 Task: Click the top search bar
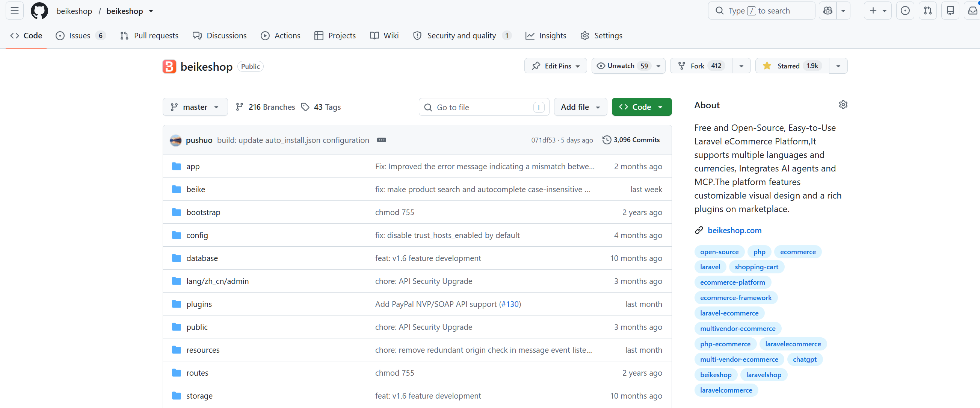click(x=761, y=11)
